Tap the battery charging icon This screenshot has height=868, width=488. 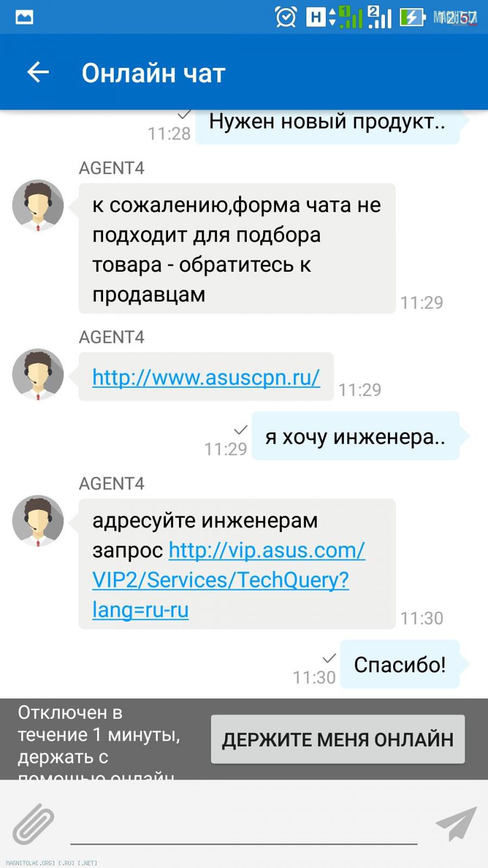[x=412, y=17]
